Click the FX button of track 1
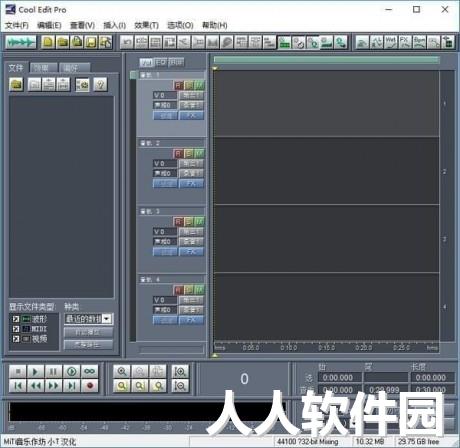Image resolution: width=460 pixels, height=448 pixels. [191, 116]
